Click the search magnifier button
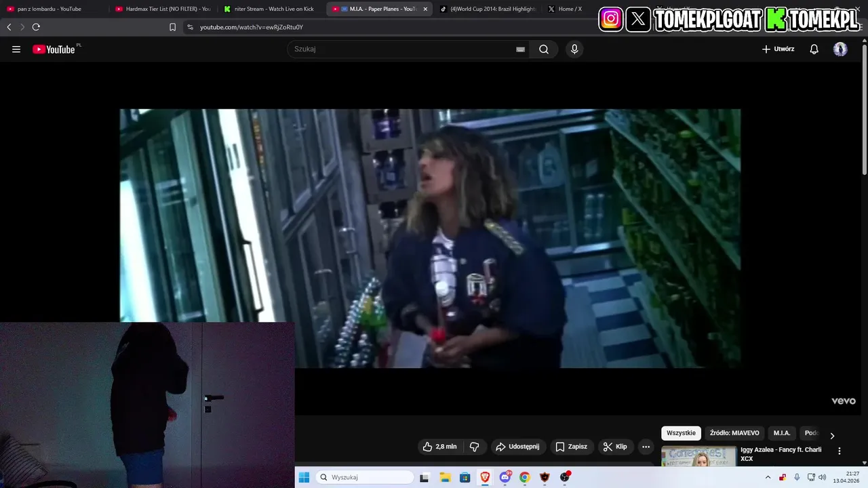This screenshot has width=868, height=488. (544, 49)
